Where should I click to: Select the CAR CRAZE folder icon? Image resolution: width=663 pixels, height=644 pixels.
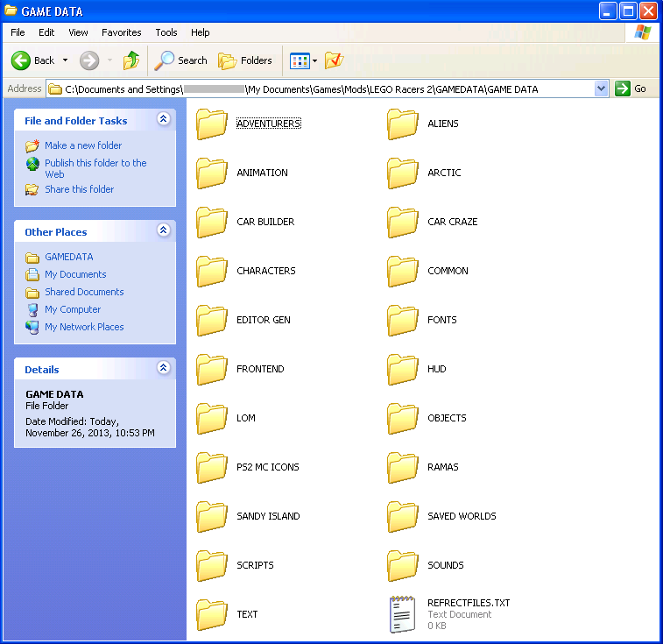click(403, 222)
